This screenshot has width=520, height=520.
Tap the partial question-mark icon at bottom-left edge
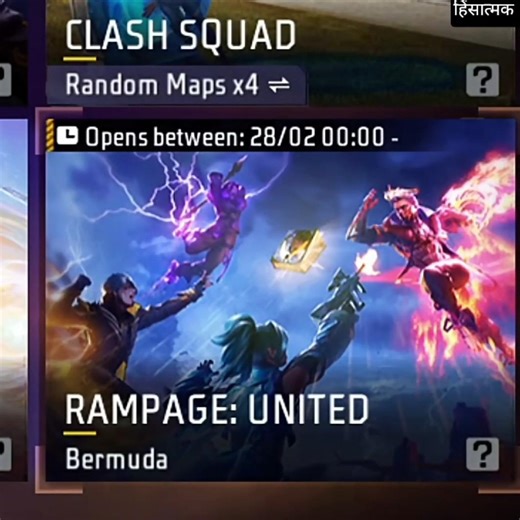tap(5, 454)
